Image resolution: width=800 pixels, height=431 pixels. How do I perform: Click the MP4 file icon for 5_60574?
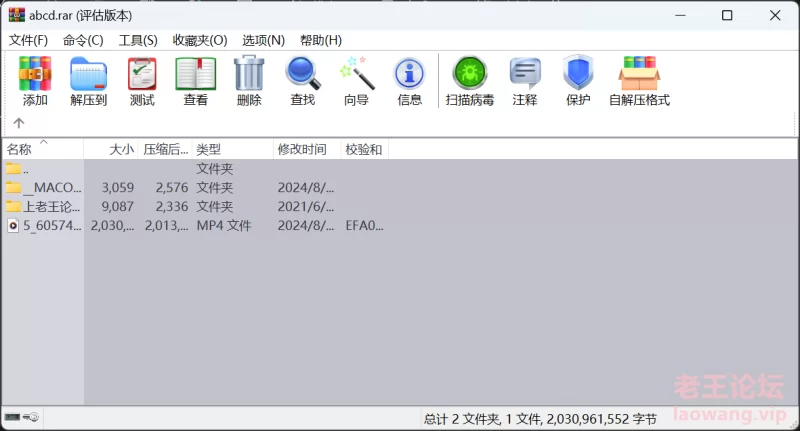[13, 225]
